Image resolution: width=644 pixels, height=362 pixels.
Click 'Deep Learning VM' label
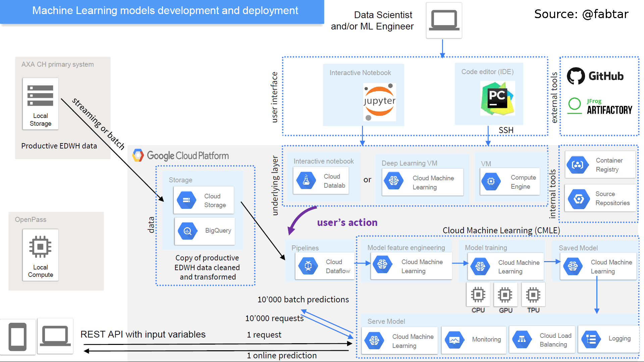click(410, 163)
